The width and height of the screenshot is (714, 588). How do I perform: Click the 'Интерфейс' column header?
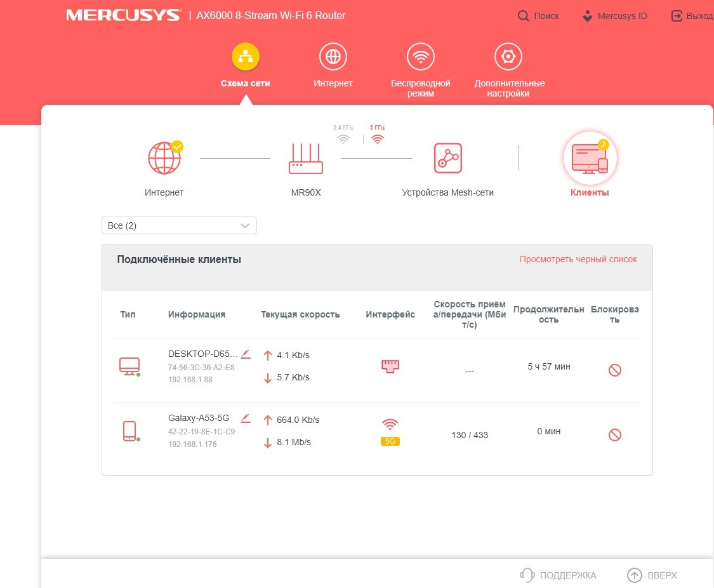pos(390,314)
